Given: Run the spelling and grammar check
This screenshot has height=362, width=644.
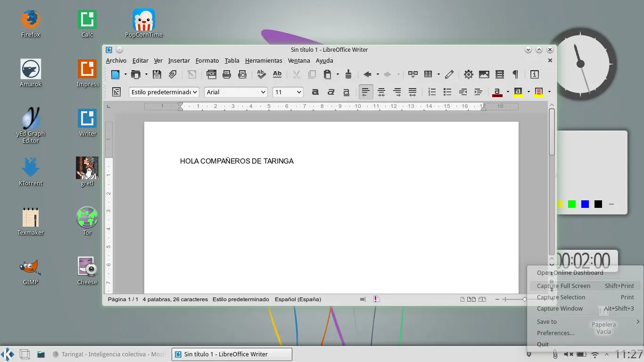Looking at the screenshot, I should click(262, 74).
